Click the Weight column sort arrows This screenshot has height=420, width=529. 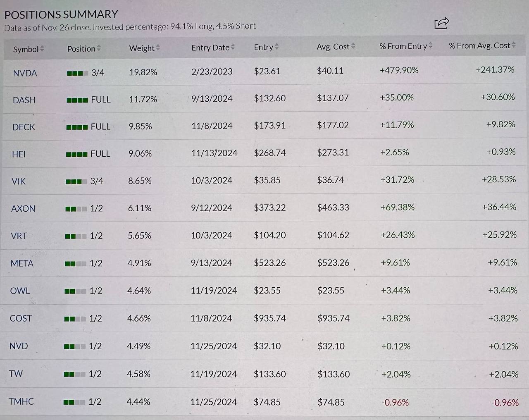tap(158, 48)
